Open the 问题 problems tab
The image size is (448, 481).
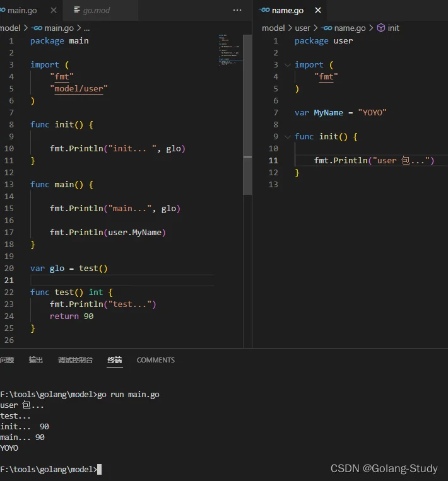point(7,360)
